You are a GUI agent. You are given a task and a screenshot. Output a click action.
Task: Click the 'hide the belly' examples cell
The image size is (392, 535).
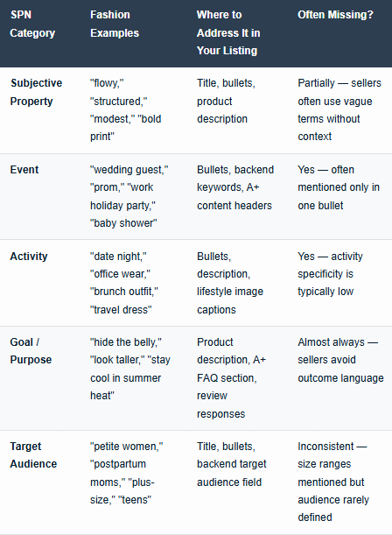pos(130,370)
